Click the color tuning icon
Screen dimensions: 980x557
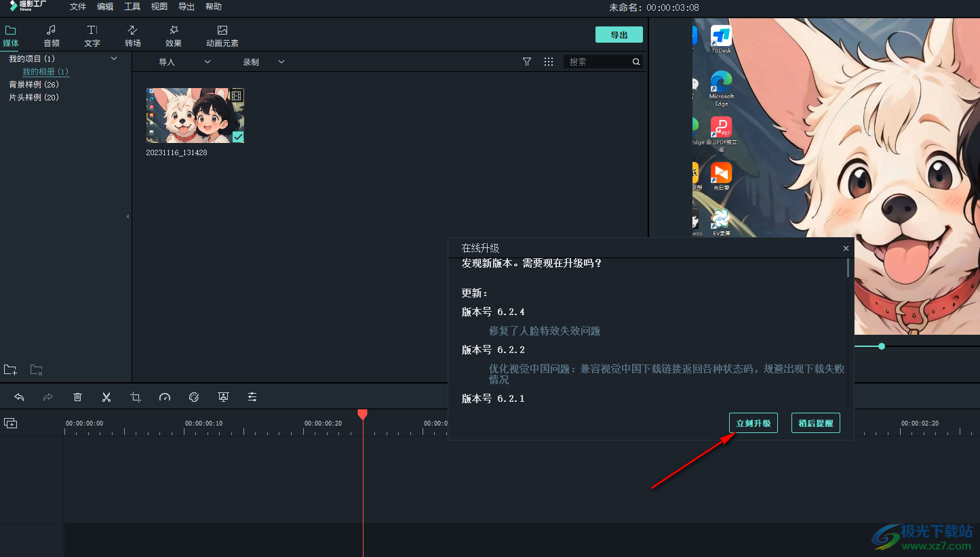(x=194, y=397)
